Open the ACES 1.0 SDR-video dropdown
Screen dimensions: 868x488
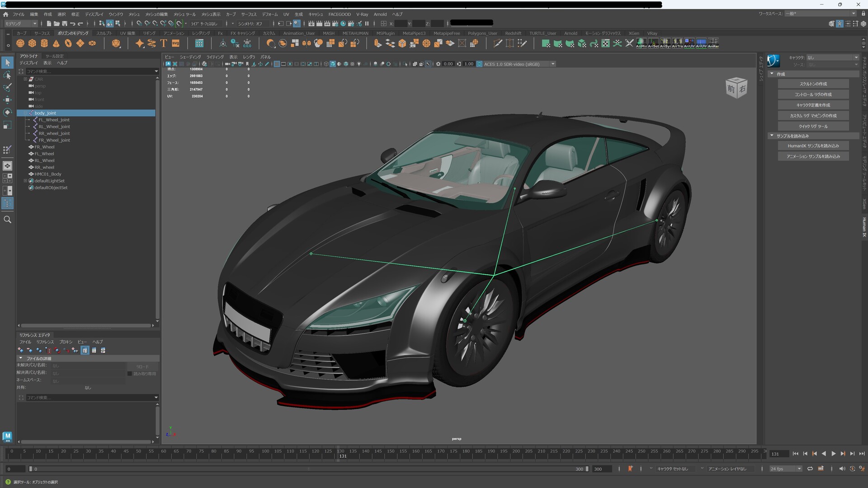[553, 64]
